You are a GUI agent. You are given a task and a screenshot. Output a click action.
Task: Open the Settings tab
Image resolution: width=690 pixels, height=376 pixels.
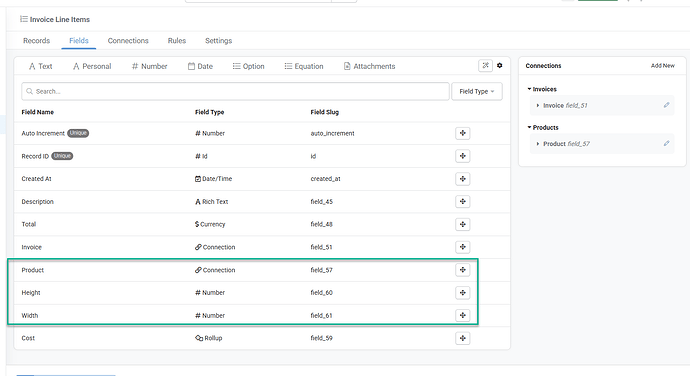(218, 41)
